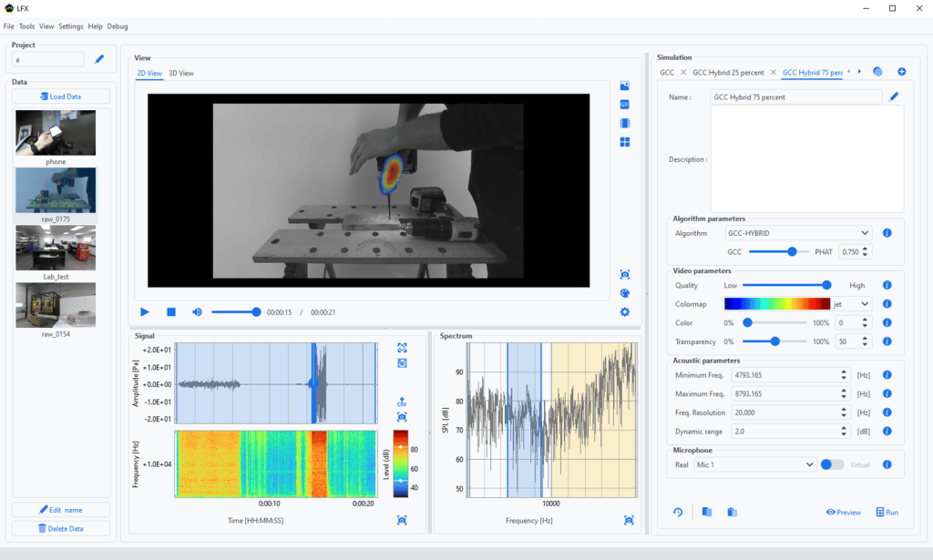933x560 pixels.
Task: Show info for Dynamic range
Action: tap(887, 431)
